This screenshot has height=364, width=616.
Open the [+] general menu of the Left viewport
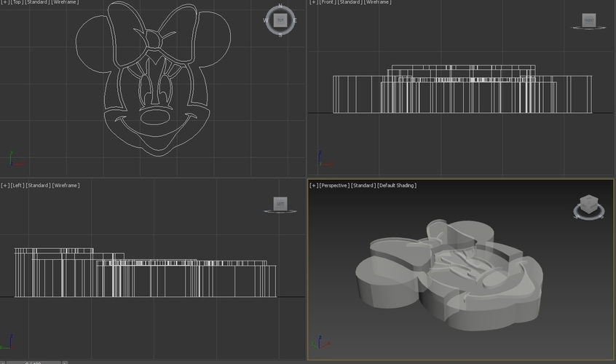point(4,186)
